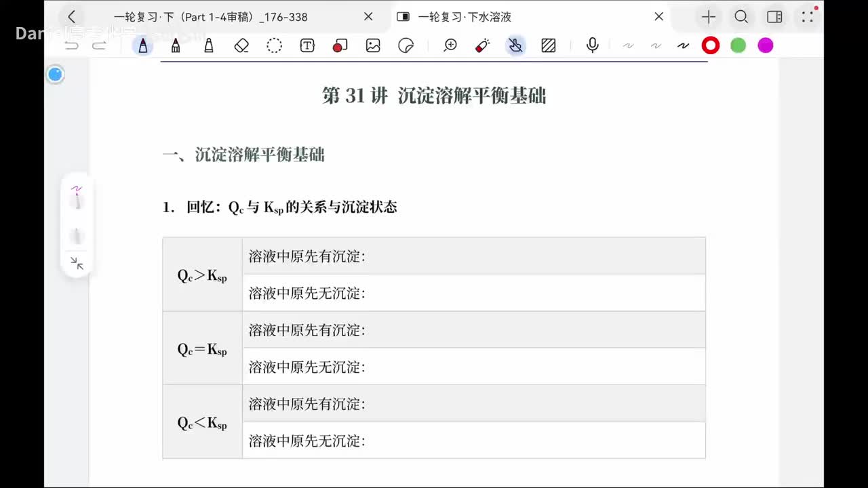Click the line 回忆: Qc 与 Ksp 的关系与沉淀状态
868x488 pixels.
[x=279, y=207]
